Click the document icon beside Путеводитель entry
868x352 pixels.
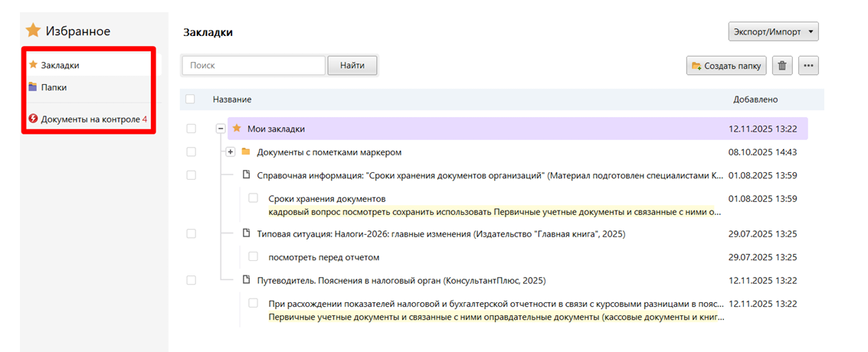(246, 280)
